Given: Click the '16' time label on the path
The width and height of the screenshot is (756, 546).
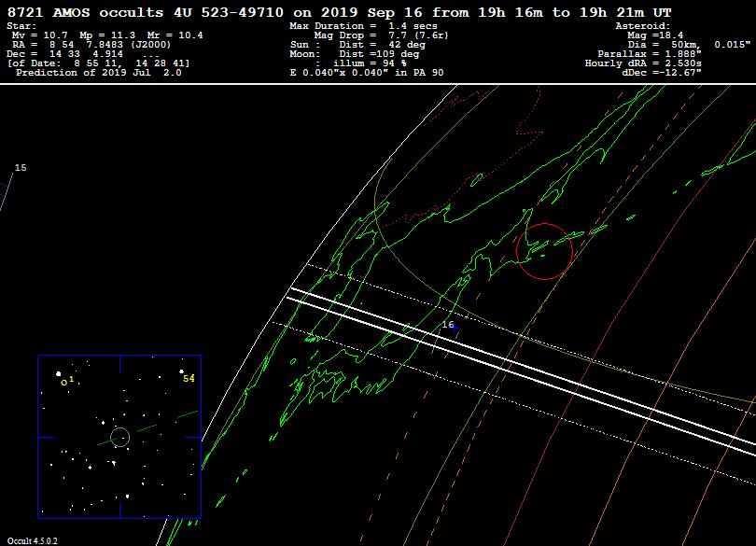Looking at the screenshot, I should pos(448,325).
